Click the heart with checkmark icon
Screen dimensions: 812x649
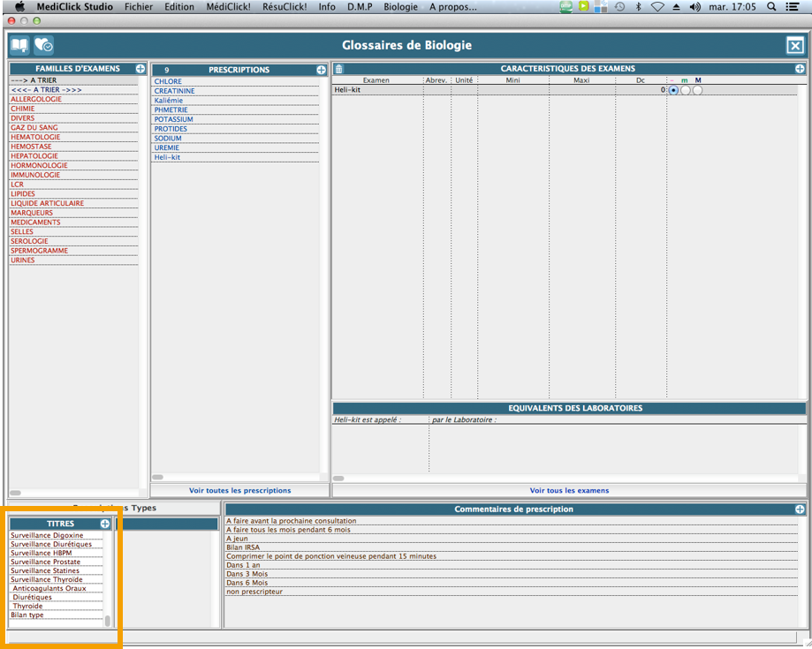(43, 45)
